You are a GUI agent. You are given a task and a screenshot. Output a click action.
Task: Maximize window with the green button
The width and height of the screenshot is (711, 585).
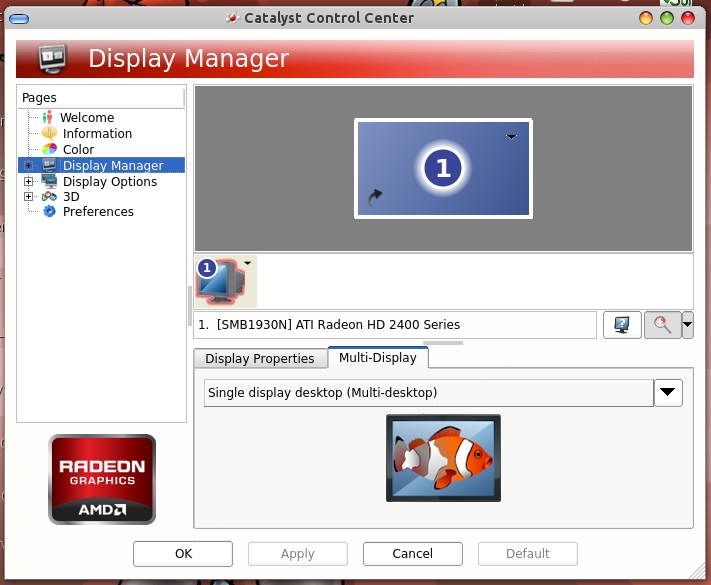pos(667,18)
